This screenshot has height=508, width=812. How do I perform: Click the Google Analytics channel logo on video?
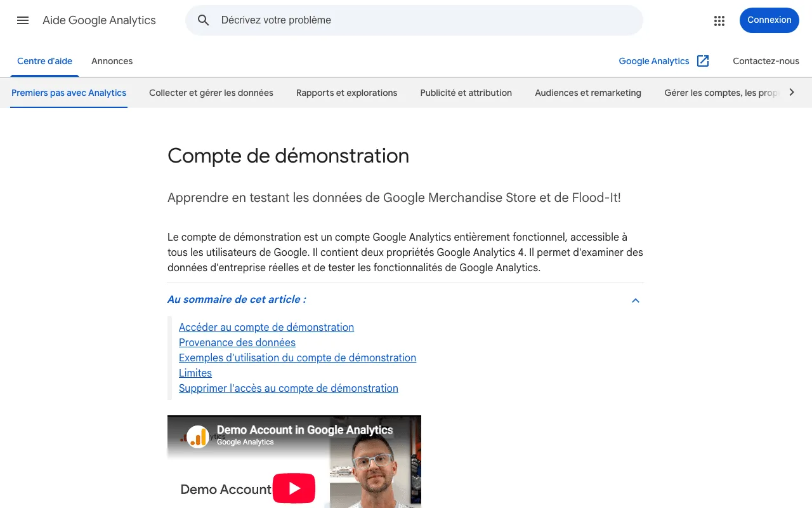click(198, 436)
